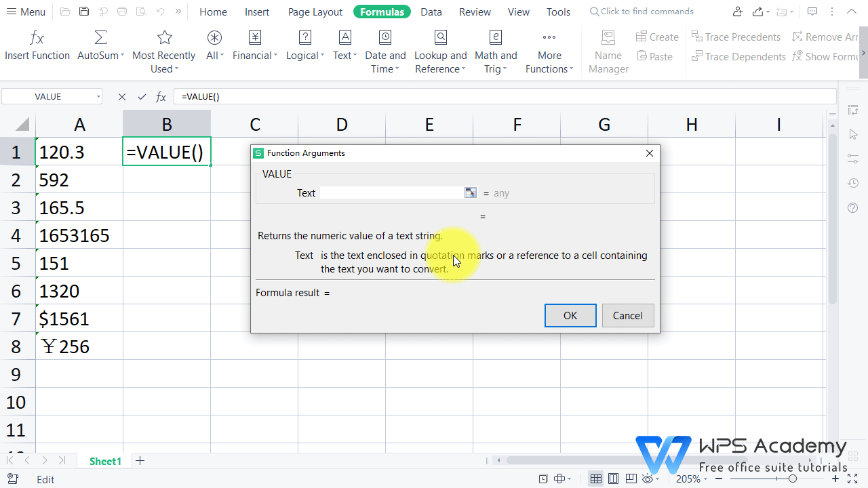This screenshot has width=868, height=488.
Task: Click the Trace Precedents icon
Action: [698, 37]
